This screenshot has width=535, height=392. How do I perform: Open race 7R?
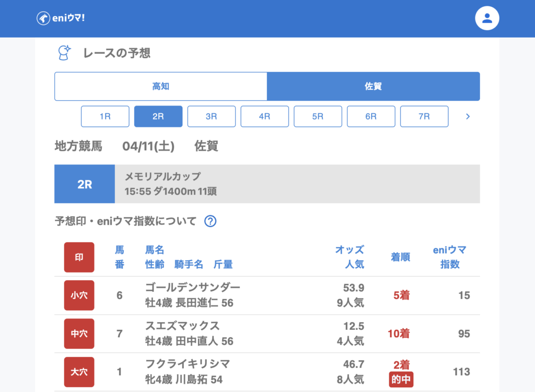424,116
